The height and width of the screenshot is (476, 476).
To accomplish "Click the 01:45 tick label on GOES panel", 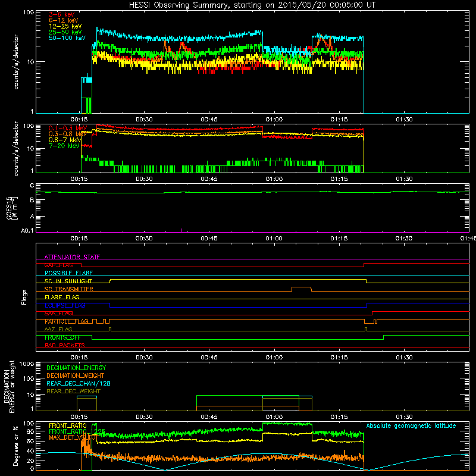I will pyautogui.click(x=468, y=239).
